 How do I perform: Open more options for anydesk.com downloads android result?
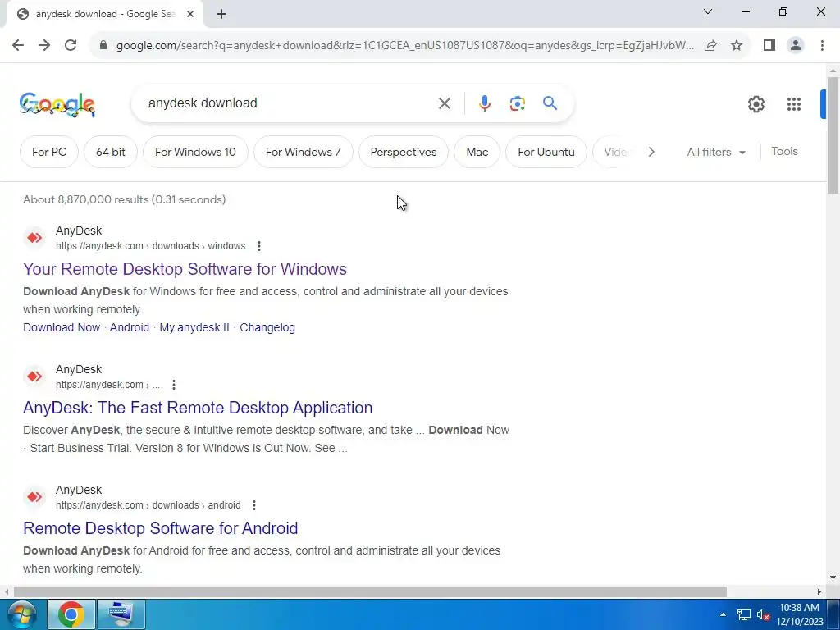254,505
